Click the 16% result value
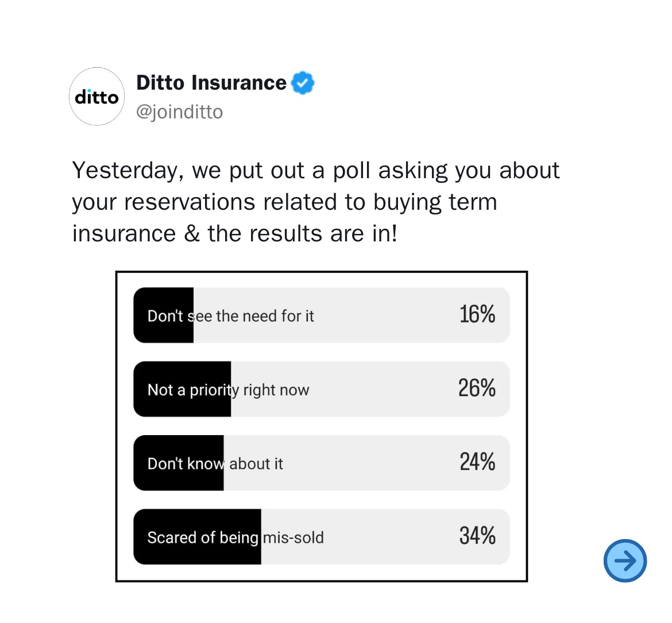Screen dimensions: 672x623 coord(477,314)
